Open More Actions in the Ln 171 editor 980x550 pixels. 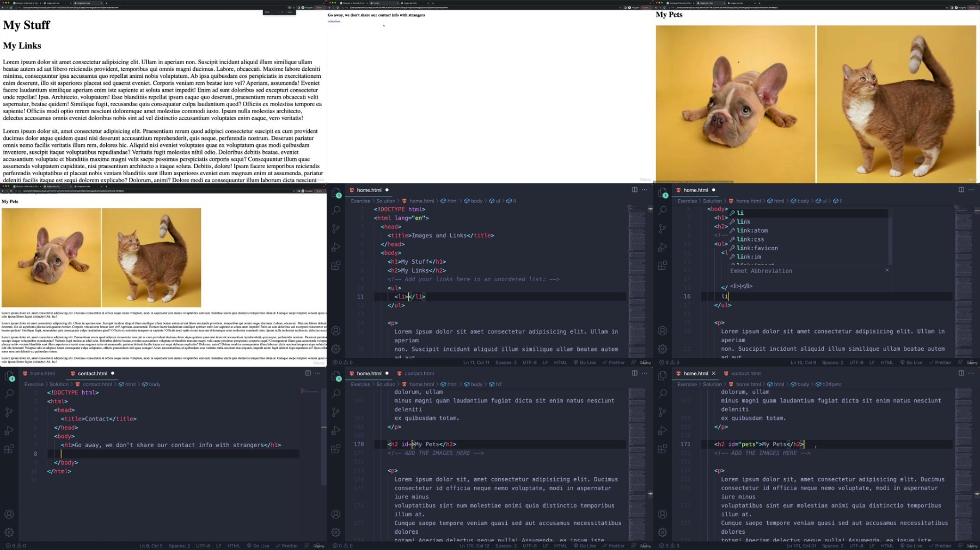point(971,373)
